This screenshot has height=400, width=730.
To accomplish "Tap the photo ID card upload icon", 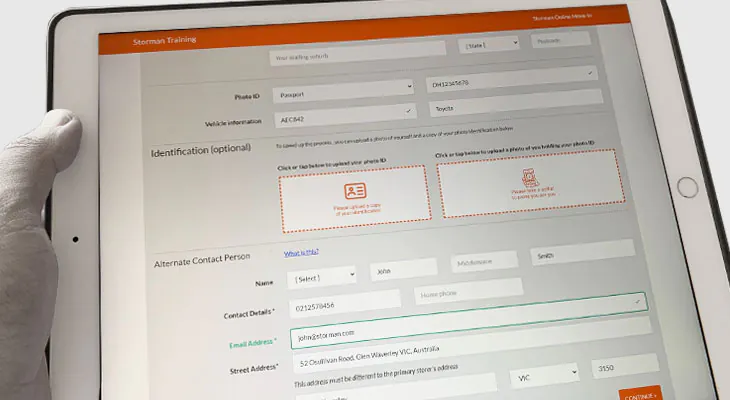I will (355, 191).
